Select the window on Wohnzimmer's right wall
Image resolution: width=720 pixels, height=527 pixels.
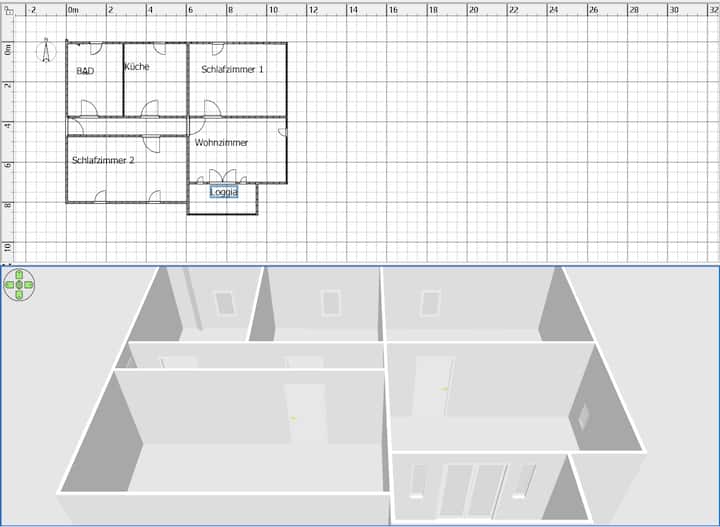coord(284,131)
